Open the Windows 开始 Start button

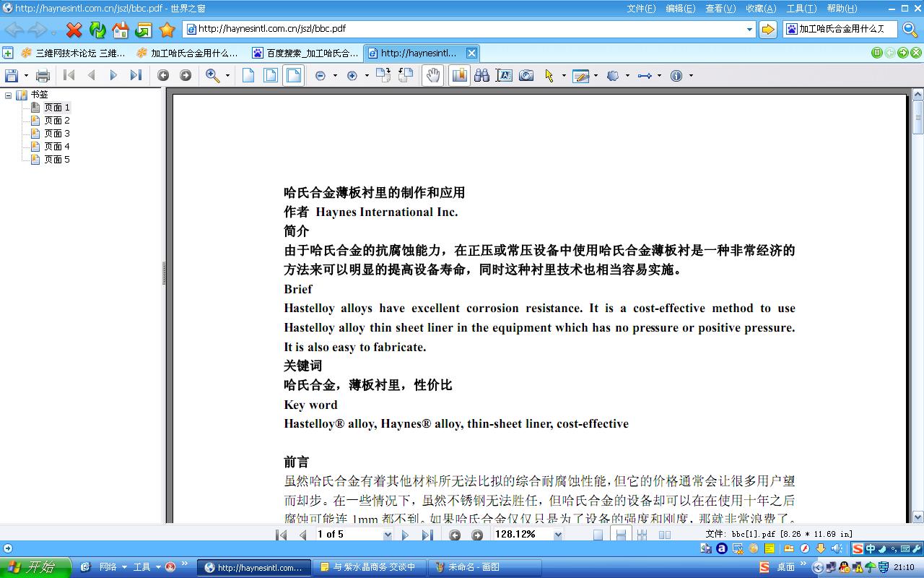coord(35,567)
